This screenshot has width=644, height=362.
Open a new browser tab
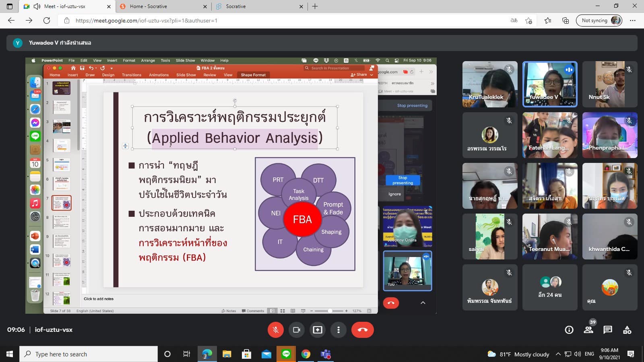[x=315, y=6]
